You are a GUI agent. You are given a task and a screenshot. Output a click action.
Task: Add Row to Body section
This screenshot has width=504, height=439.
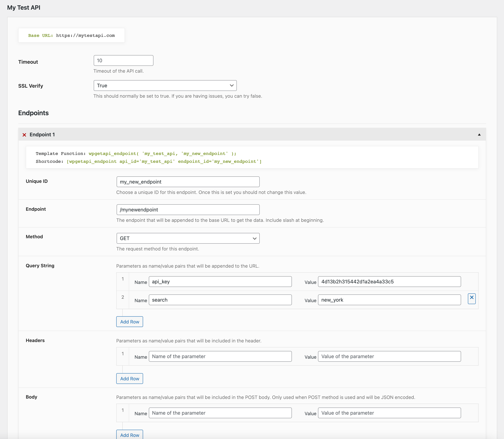click(x=129, y=435)
